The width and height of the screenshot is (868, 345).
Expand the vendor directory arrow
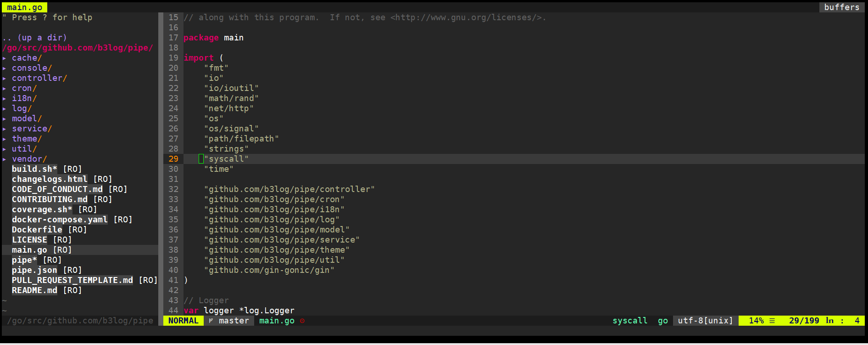(5, 159)
